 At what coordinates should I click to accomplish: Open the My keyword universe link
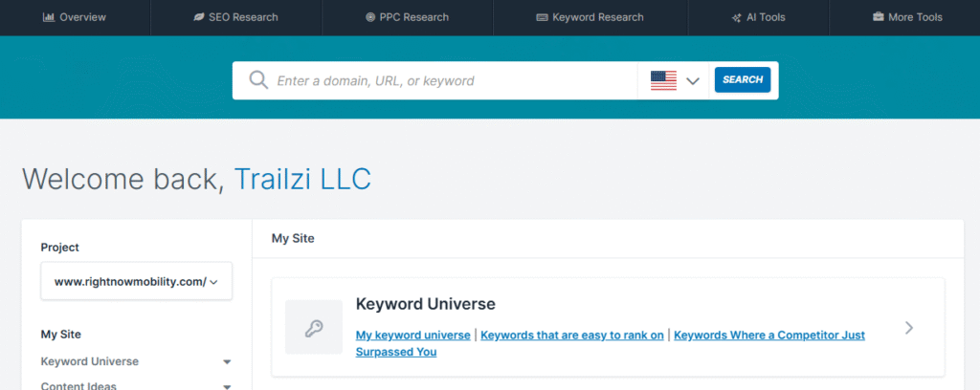[x=412, y=336]
